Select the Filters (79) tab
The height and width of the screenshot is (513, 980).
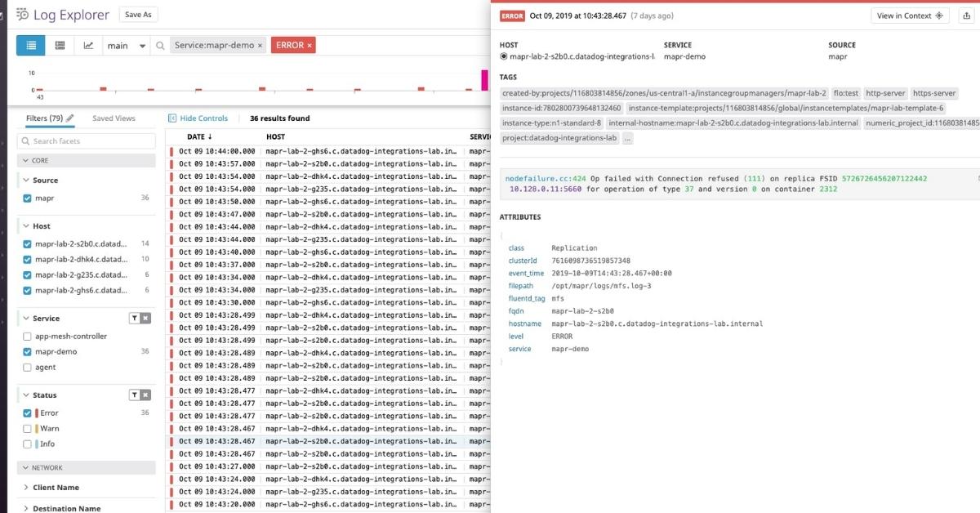pyautogui.click(x=44, y=118)
